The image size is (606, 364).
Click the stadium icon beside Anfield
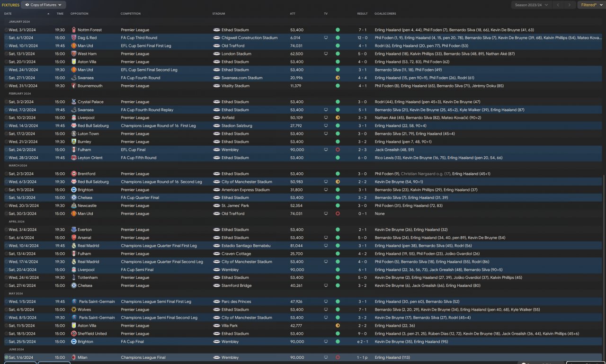pyautogui.click(x=216, y=117)
